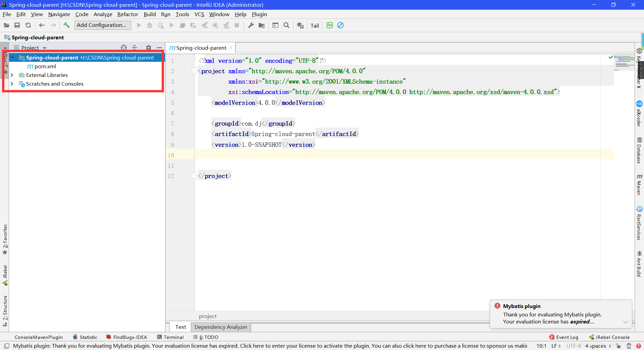The width and height of the screenshot is (644, 350).
Task: Click the Build project hammer icon
Action: 66,25
